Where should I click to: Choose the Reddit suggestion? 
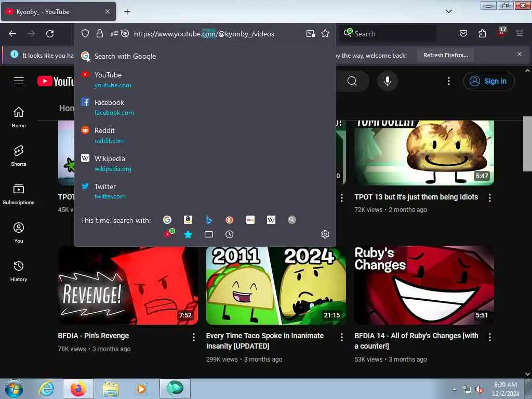(x=205, y=136)
